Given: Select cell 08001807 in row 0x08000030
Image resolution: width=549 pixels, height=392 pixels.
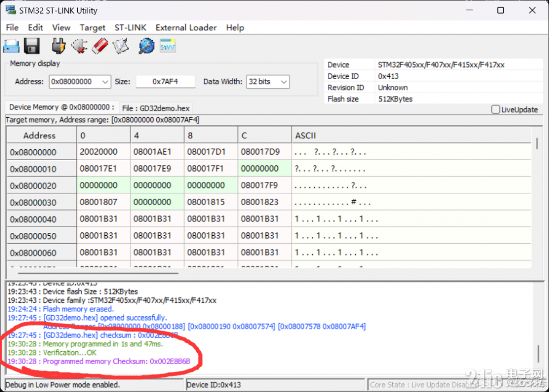Looking at the screenshot, I should 103,202.
